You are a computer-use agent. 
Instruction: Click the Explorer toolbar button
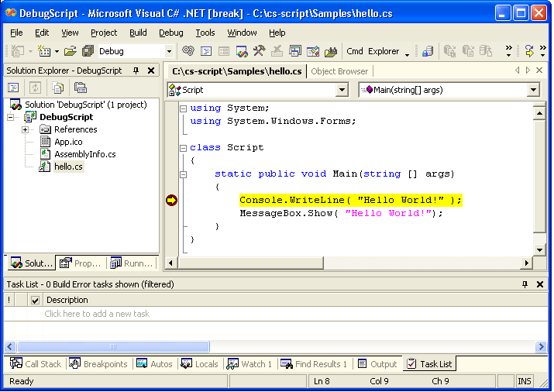click(x=384, y=51)
